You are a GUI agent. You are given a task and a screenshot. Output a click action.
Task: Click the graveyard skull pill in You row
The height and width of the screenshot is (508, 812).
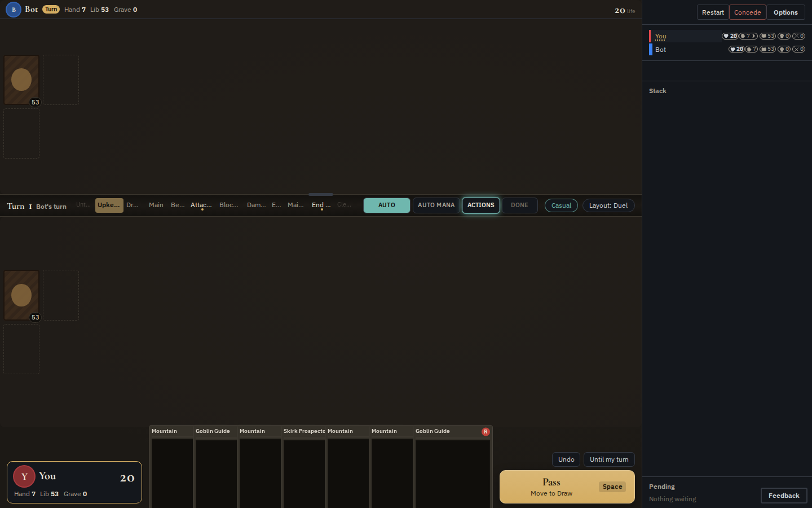tap(784, 36)
